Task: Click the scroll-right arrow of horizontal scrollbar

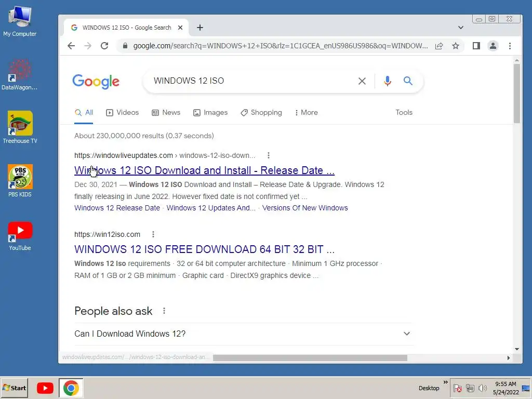Action: [508, 358]
